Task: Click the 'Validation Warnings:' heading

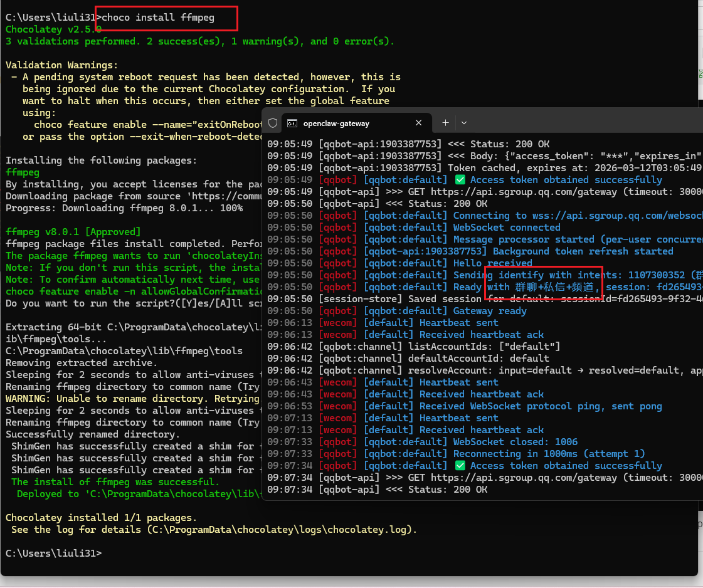Action: point(62,65)
